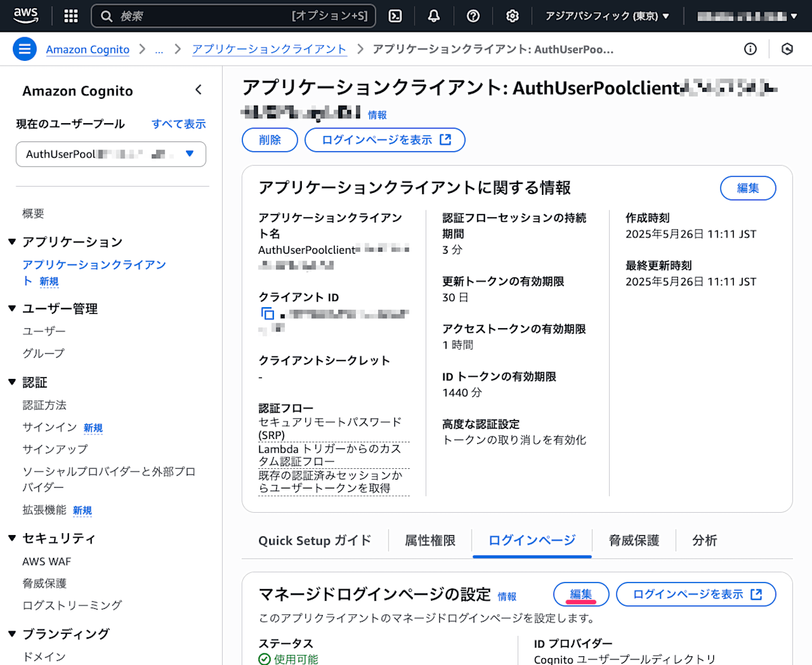This screenshot has width=812, height=665.
Task: Click the 削除 button
Action: pyautogui.click(x=270, y=140)
